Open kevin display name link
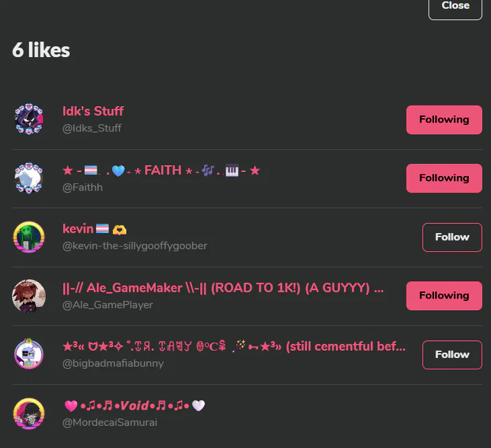The height and width of the screenshot is (448, 491). [95, 229]
